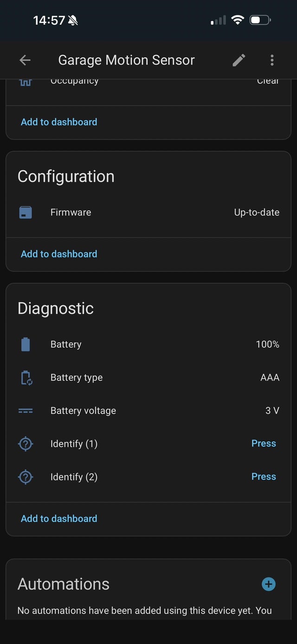
Task: Add Configuration section to dashboard
Action: [58, 254]
